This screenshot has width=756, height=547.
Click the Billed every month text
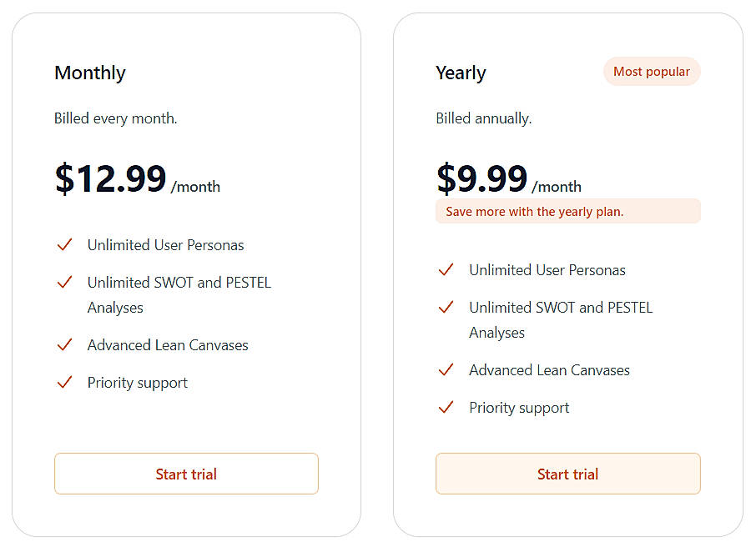(x=116, y=118)
